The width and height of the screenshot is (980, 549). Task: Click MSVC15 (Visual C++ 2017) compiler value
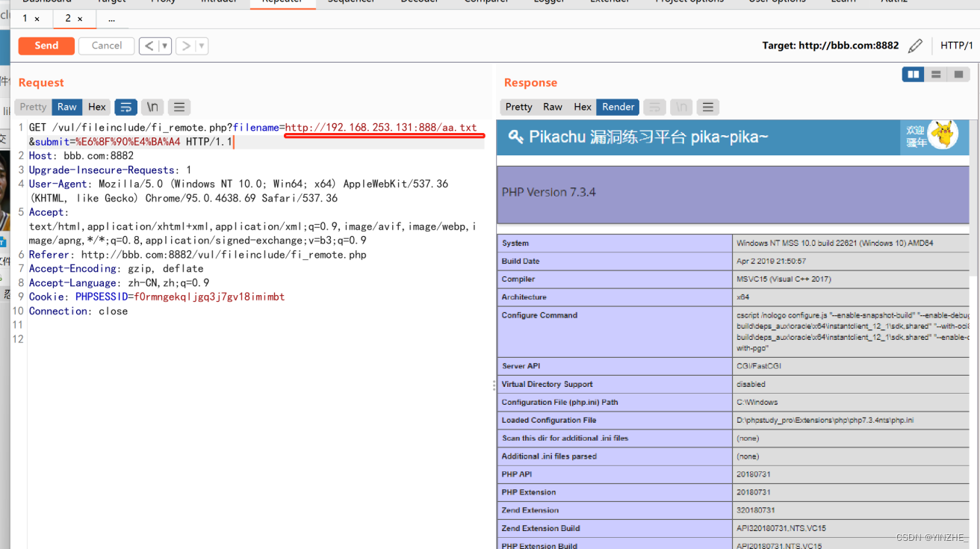[784, 279]
